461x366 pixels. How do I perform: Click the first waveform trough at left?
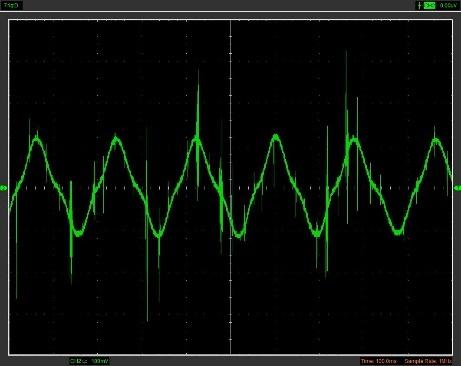click(78, 232)
